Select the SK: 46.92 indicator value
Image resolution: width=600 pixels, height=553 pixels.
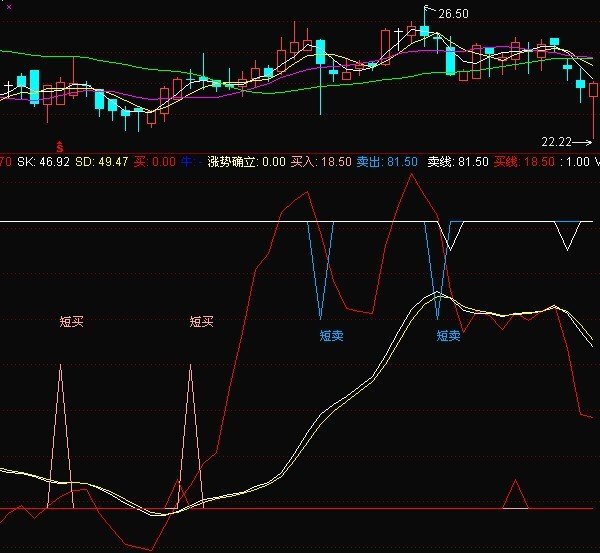[x=44, y=161]
